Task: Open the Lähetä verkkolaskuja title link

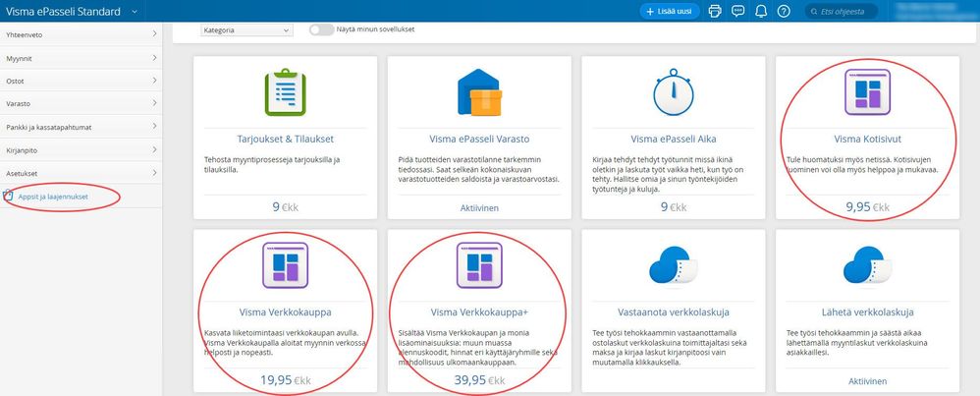Action: 867,311
